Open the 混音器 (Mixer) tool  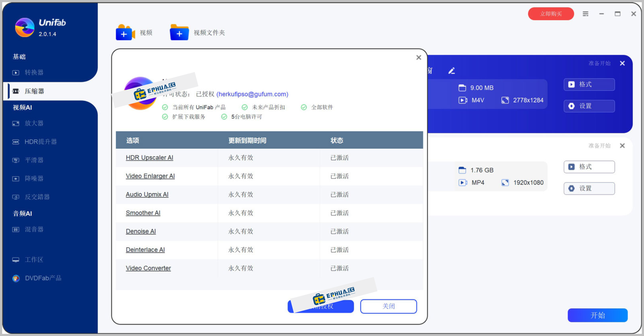pyautogui.click(x=34, y=229)
